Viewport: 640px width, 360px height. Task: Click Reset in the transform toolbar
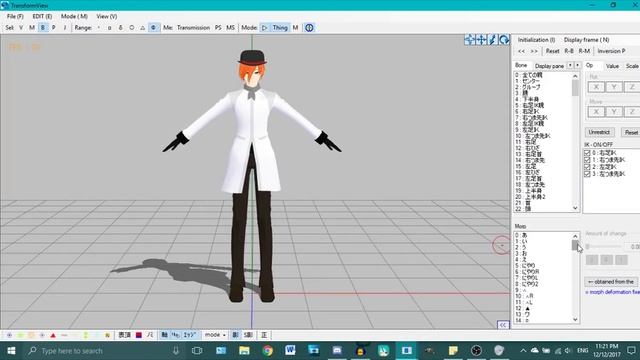(552, 51)
